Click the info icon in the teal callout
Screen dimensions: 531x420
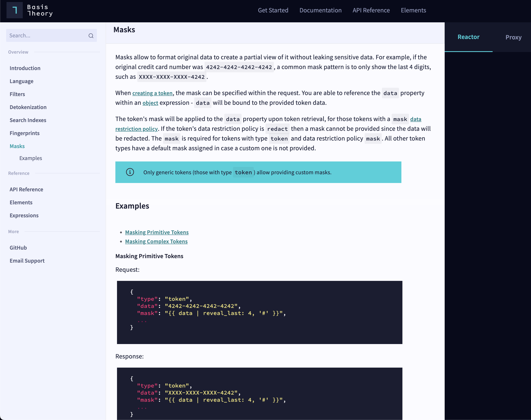click(x=130, y=172)
